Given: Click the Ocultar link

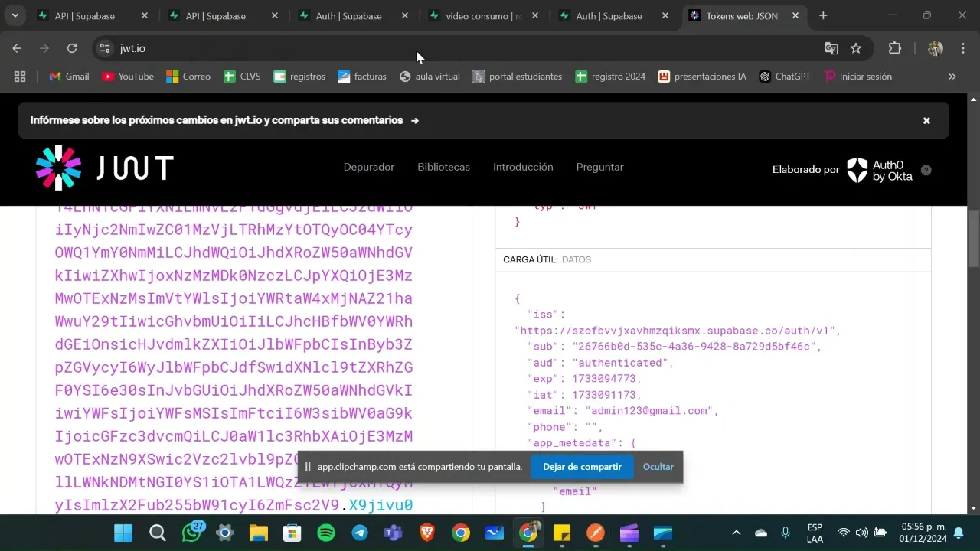Looking at the screenshot, I should point(658,467).
